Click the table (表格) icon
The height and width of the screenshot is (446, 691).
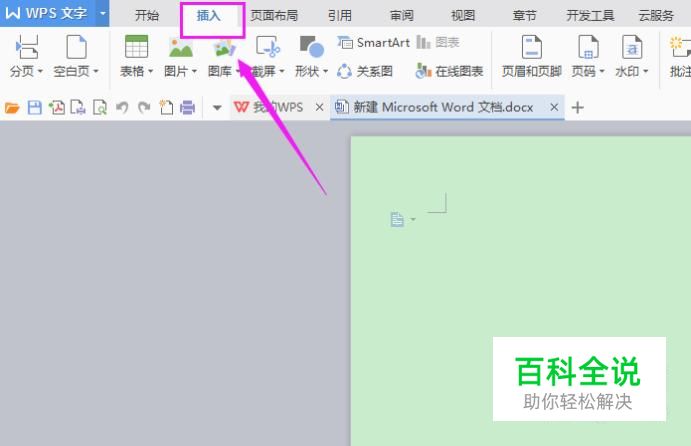click(x=136, y=47)
